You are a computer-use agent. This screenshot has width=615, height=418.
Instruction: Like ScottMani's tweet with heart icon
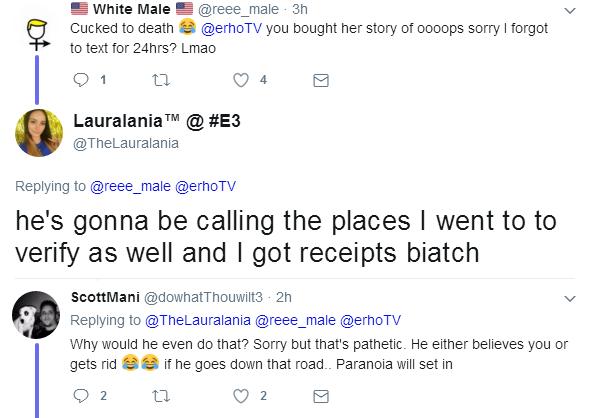pos(241,398)
